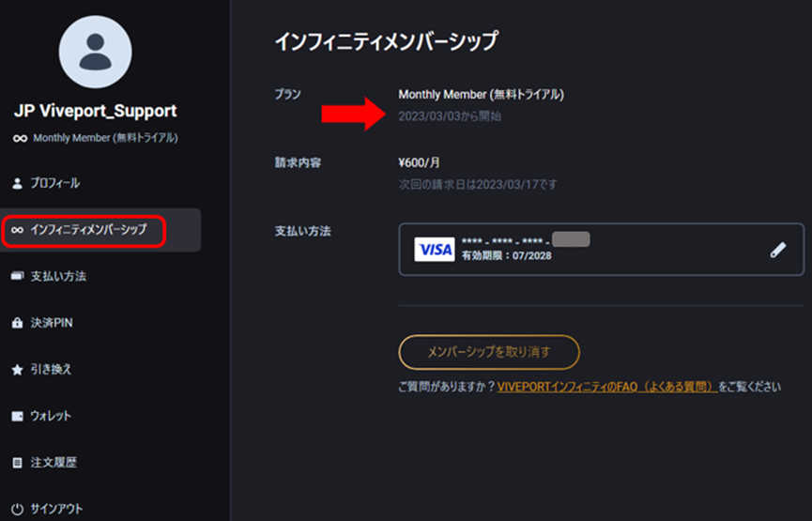Click the 有効期限：07/2028 expiry text
The width and height of the screenshot is (812, 521).
[507, 256]
